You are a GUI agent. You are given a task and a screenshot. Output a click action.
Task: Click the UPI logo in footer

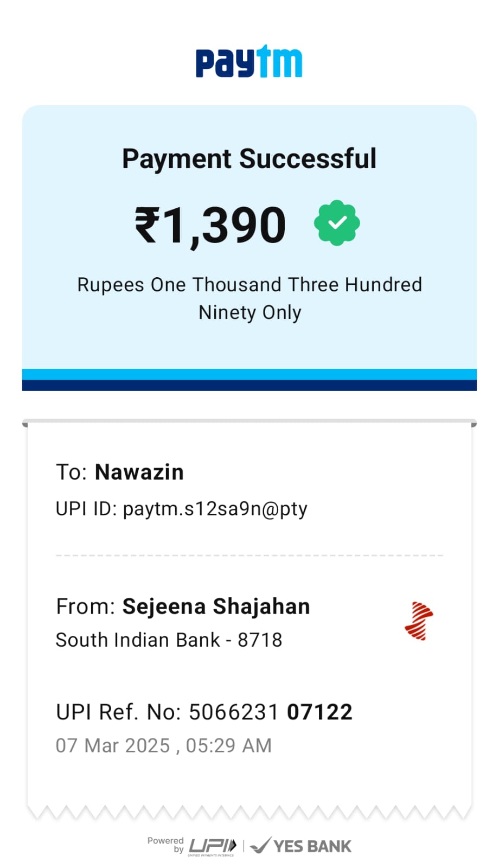tap(212, 846)
